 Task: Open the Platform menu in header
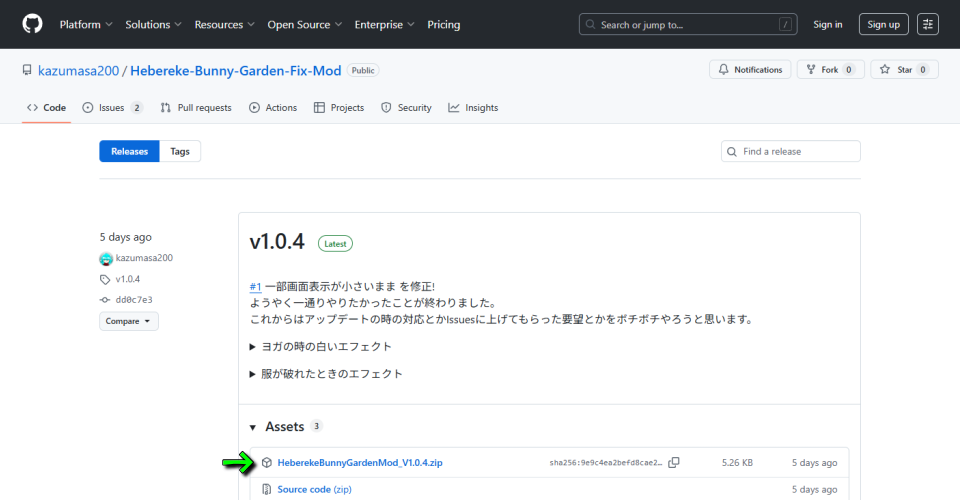85,24
